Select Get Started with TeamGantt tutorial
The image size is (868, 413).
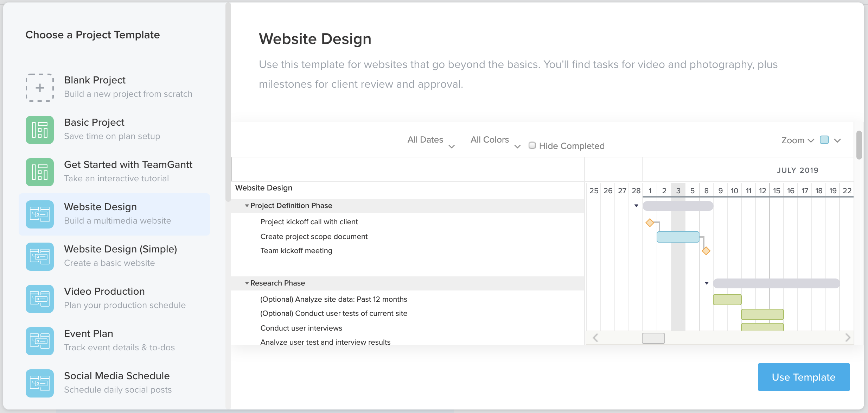click(114, 172)
